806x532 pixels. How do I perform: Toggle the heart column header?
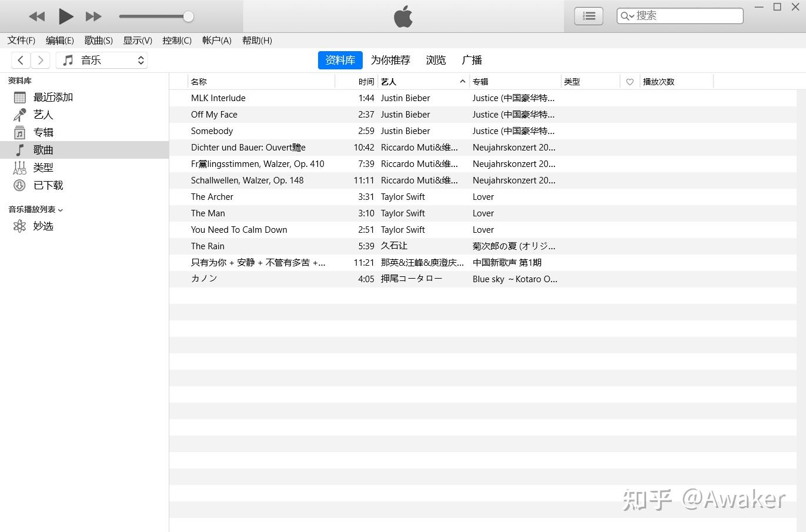click(629, 81)
